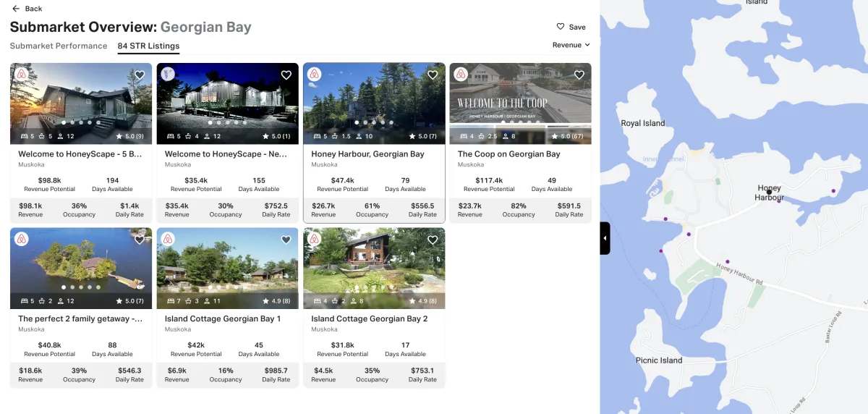Click the 194 Days Available value
The width and height of the screenshot is (868, 414).
pos(112,180)
